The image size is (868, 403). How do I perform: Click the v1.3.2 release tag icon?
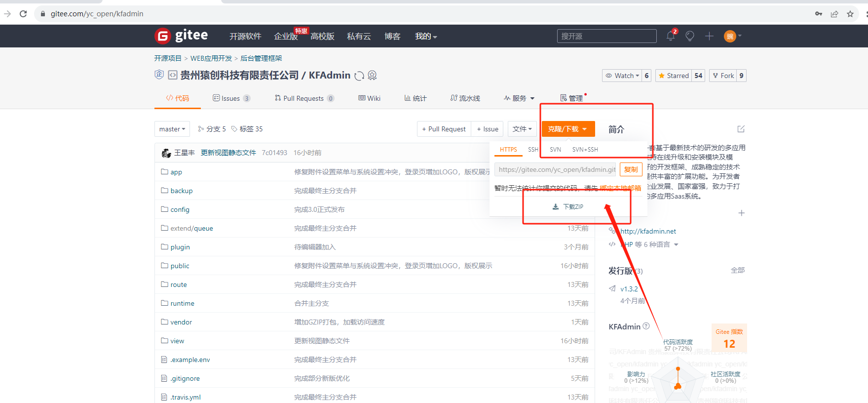coord(612,288)
